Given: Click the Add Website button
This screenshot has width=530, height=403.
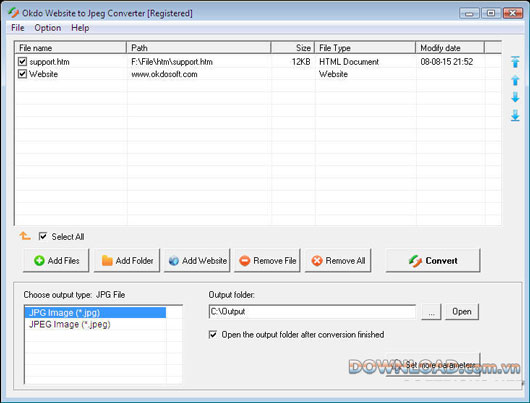Looking at the screenshot, I should click(197, 260).
